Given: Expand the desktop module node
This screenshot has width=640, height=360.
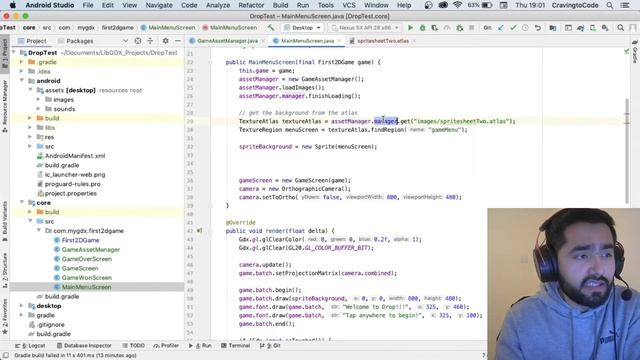Looking at the screenshot, I should click(22, 306).
